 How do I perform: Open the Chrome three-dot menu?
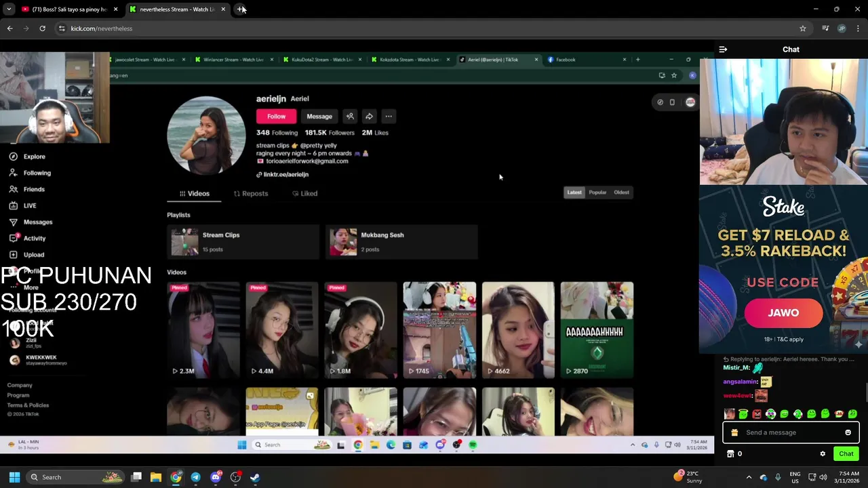pos(859,28)
